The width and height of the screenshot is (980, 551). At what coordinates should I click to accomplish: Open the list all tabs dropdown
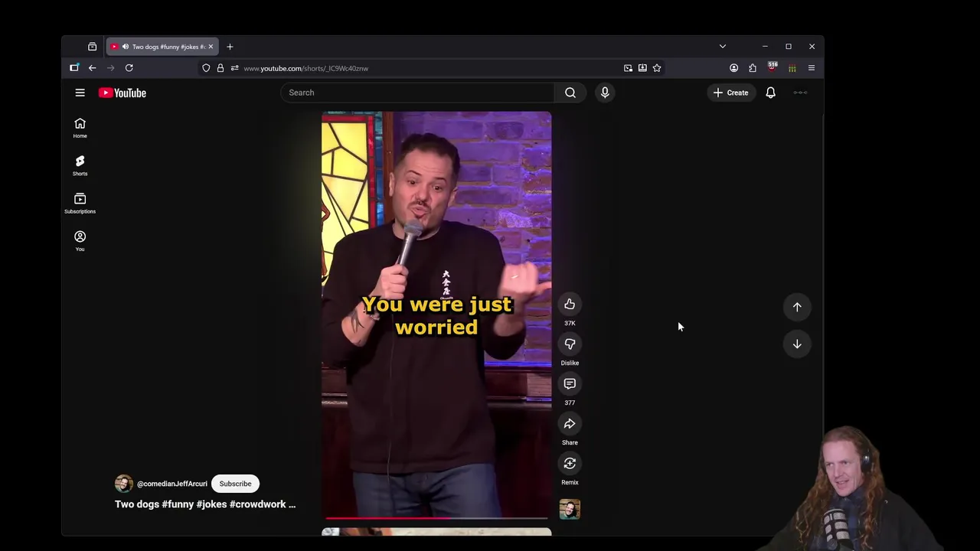[722, 47]
